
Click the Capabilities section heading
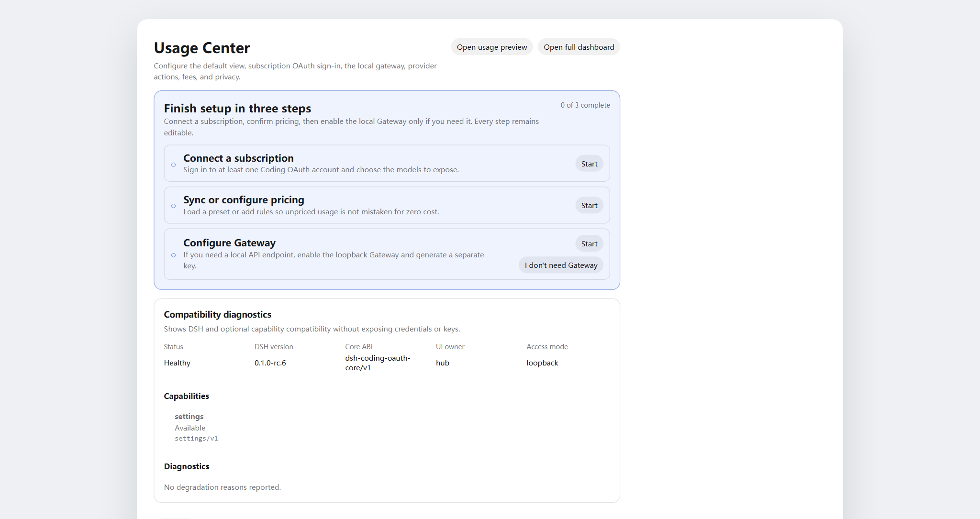coord(186,396)
